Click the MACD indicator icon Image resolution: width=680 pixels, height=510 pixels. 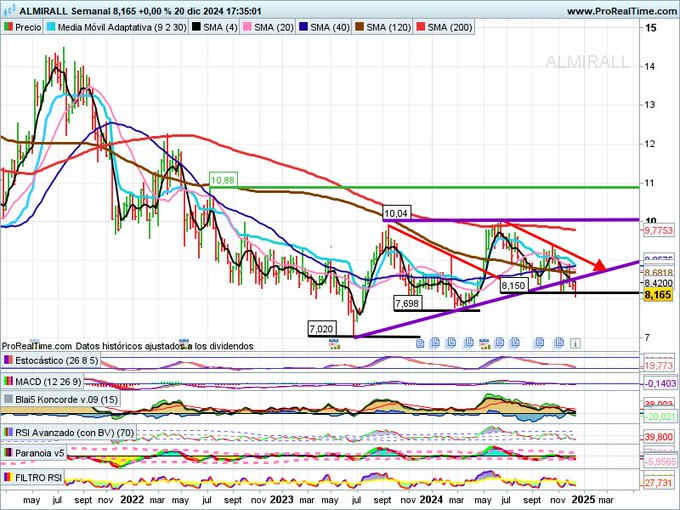(8, 382)
